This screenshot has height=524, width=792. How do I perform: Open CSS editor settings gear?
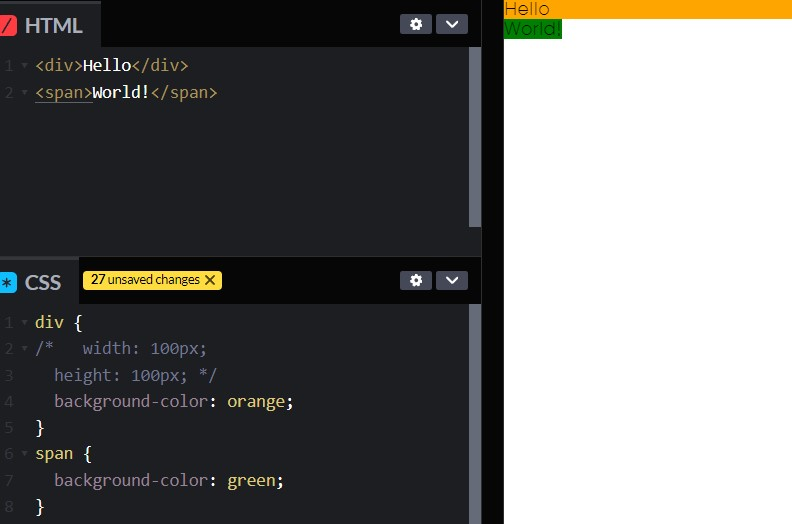(416, 280)
